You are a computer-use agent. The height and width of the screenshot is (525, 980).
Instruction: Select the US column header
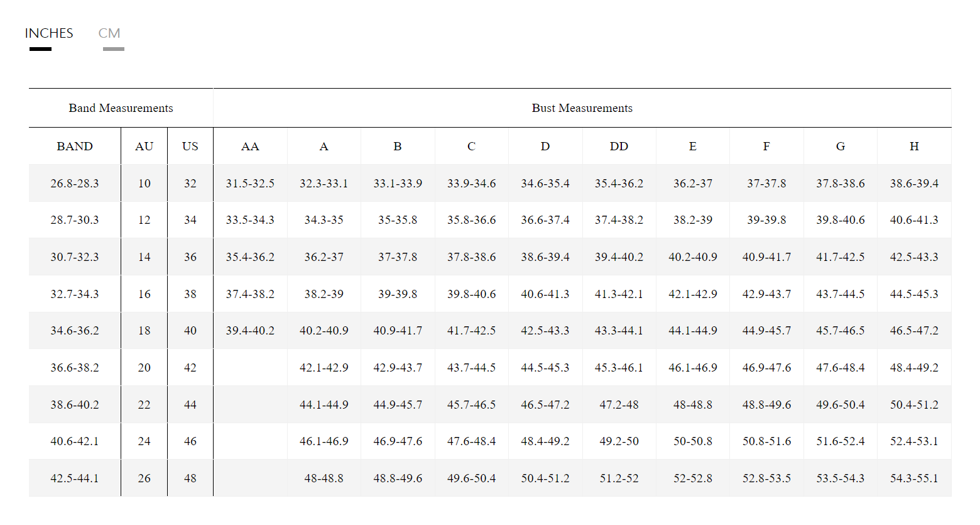190,146
